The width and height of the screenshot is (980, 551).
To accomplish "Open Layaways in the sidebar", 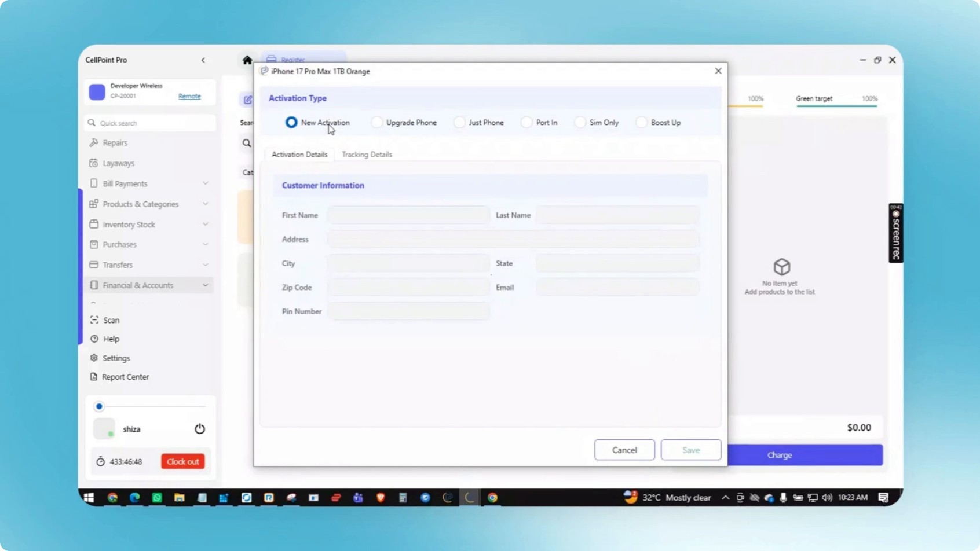I will (118, 163).
